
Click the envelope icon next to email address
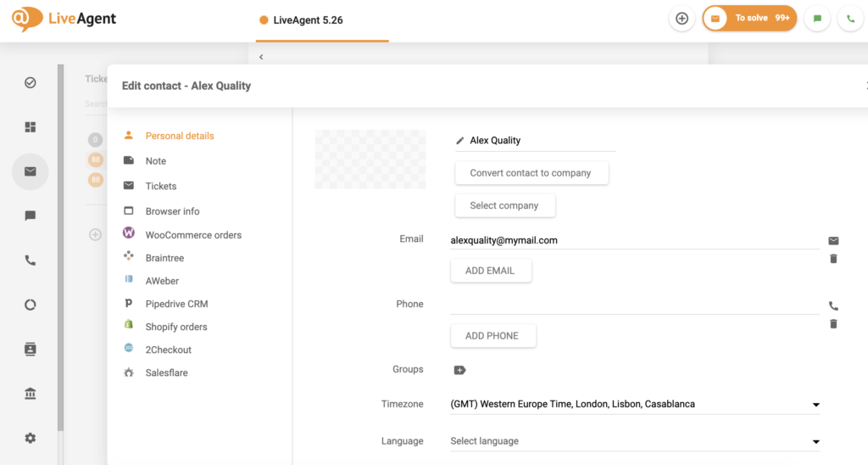coord(833,241)
